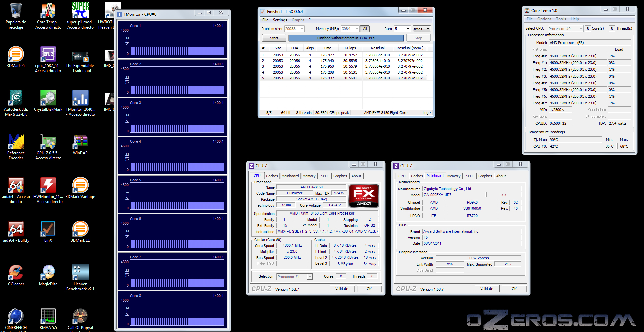Launch cpuz_1587_64 desktop shortcut
This screenshot has width=644, height=332.
[48, 59]
